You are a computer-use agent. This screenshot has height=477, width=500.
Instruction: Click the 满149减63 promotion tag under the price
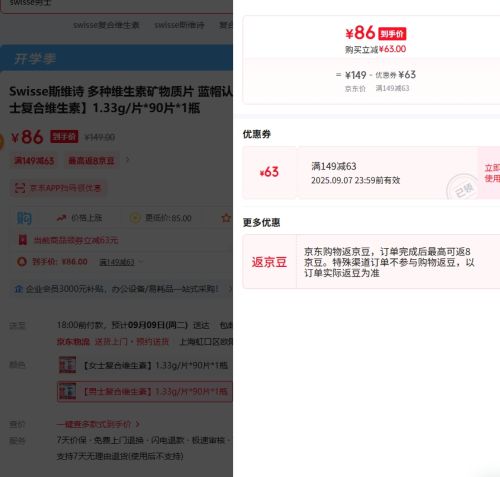[x=34, y=161]
